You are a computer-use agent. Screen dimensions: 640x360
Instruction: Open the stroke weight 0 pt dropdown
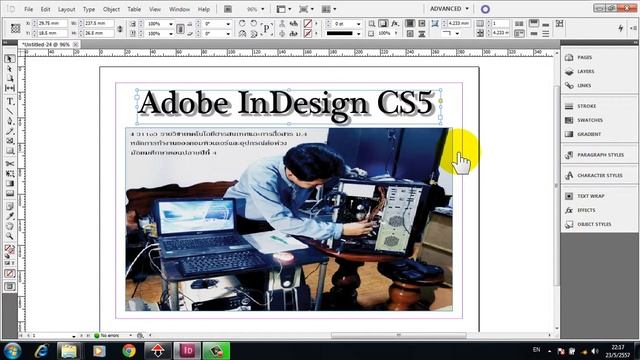358,24
